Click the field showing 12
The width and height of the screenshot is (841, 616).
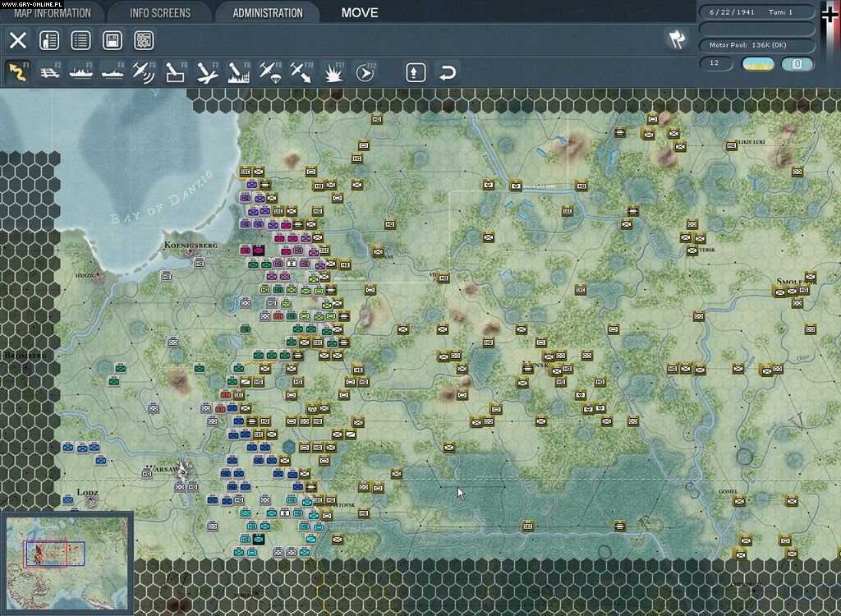pyautogui.click(x=716, y=63)
